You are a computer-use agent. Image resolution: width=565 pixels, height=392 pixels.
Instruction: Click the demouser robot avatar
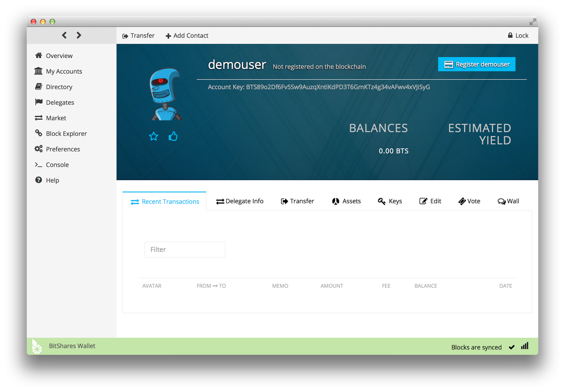click(165, 94)
